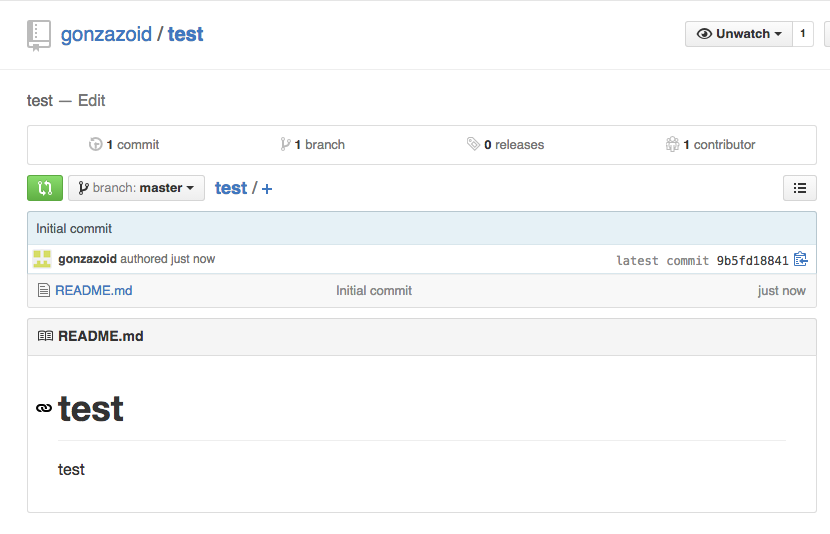Open the gonzazoid owner link

(106, 34)
